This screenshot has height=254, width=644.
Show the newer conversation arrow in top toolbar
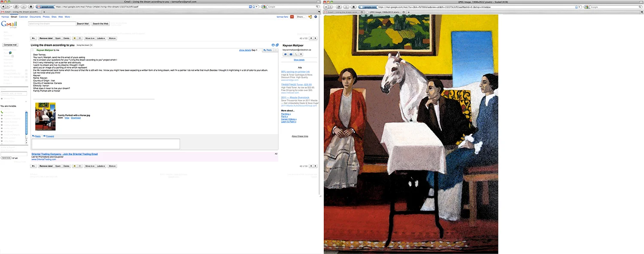[311, 38]
